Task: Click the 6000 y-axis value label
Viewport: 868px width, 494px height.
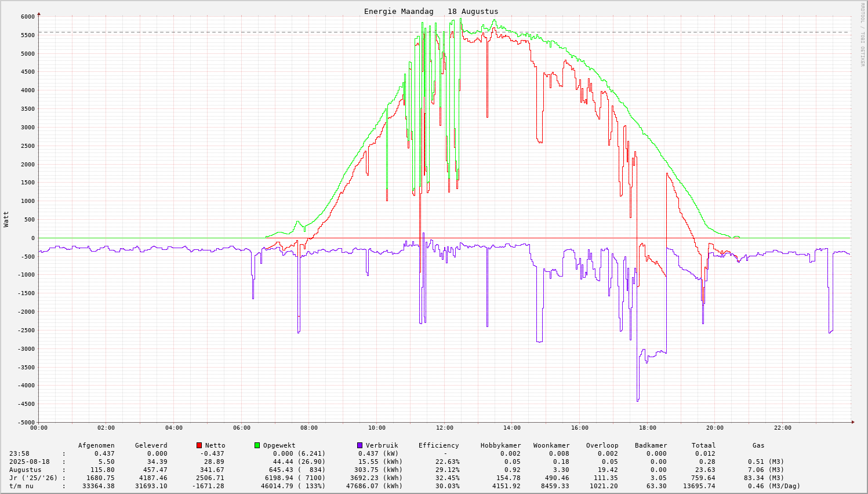Action: point(28,16)
